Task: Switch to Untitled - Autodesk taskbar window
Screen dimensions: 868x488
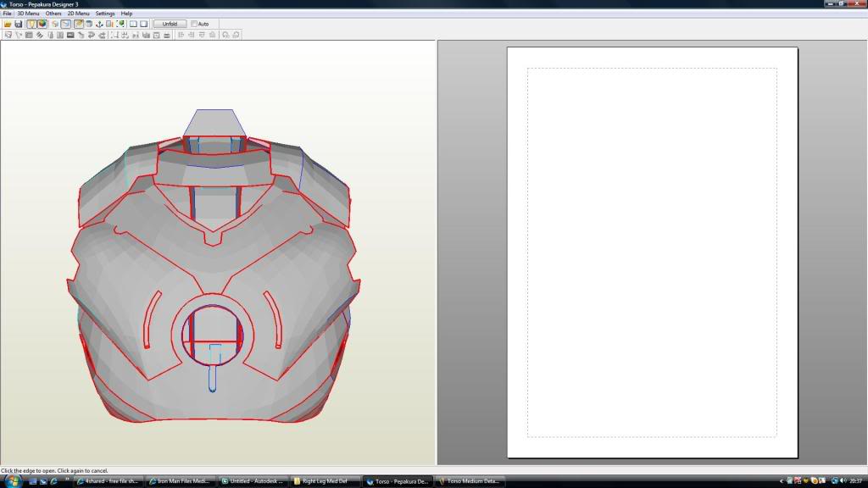Action: [253, 481]
